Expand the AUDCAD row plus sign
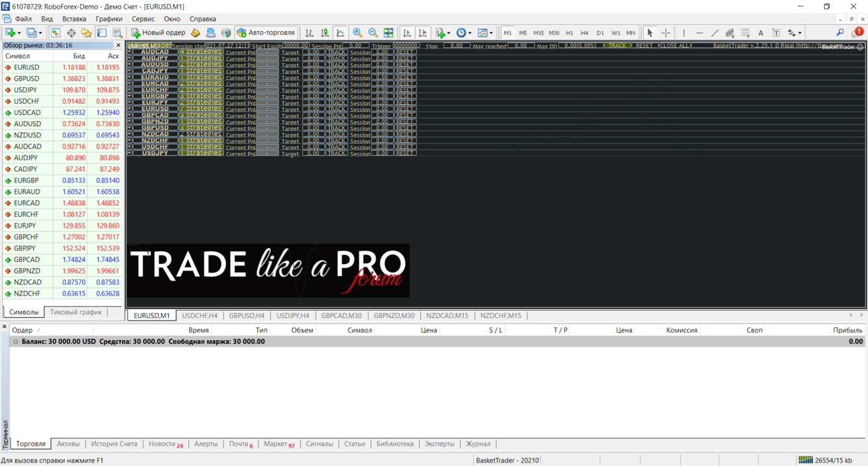 click(130, 52)
